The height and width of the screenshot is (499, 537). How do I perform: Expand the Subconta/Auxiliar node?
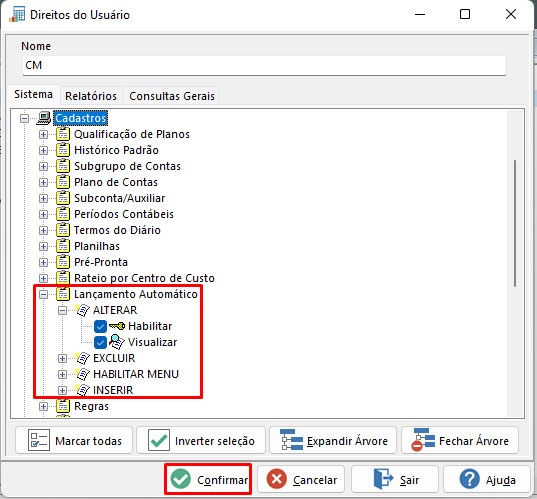coord(43,198)
